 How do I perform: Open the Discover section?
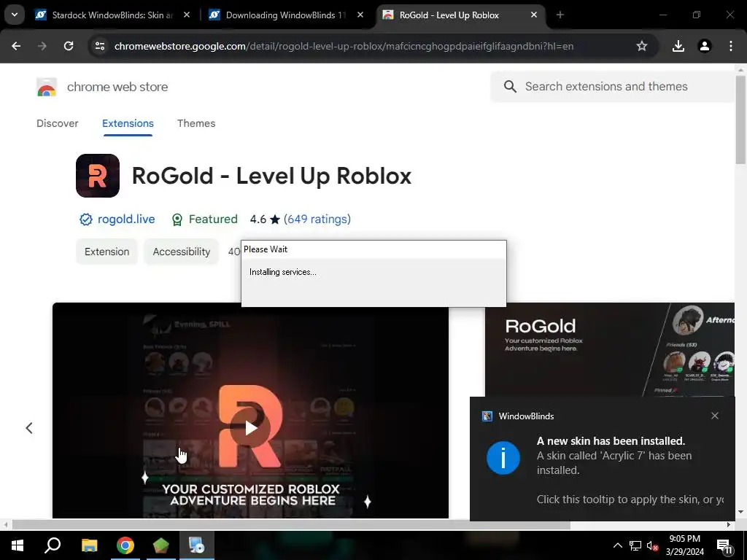pos(57,123)
